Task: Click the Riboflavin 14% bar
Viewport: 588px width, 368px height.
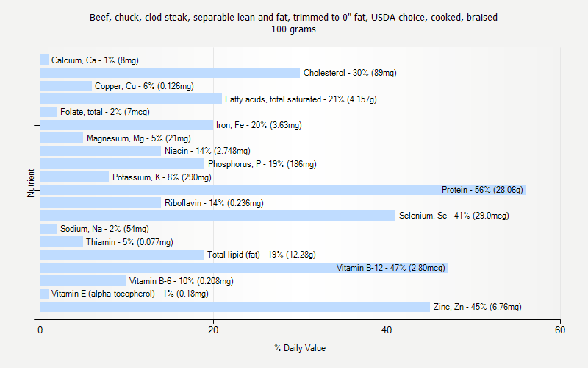Action: tap(101, 203)
